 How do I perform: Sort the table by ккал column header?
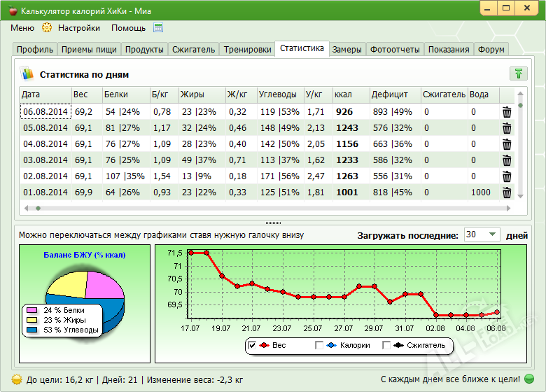tap(343, 94)
